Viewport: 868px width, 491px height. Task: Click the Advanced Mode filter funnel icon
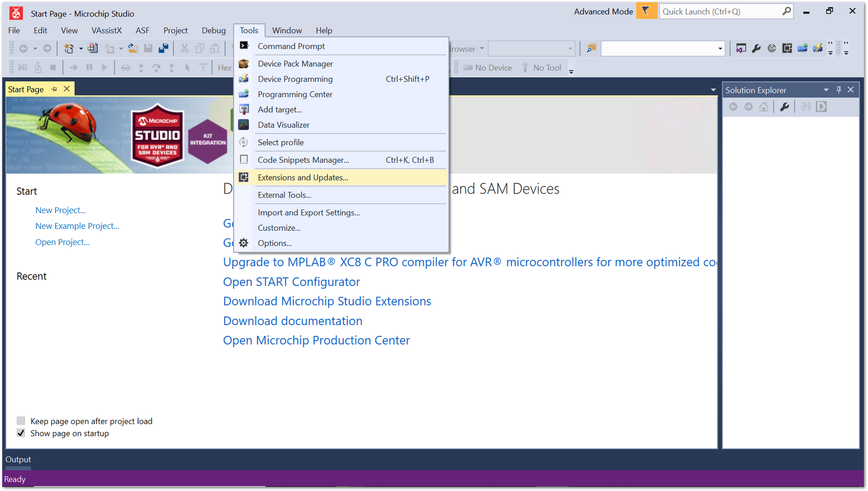[x=646, y=11]
